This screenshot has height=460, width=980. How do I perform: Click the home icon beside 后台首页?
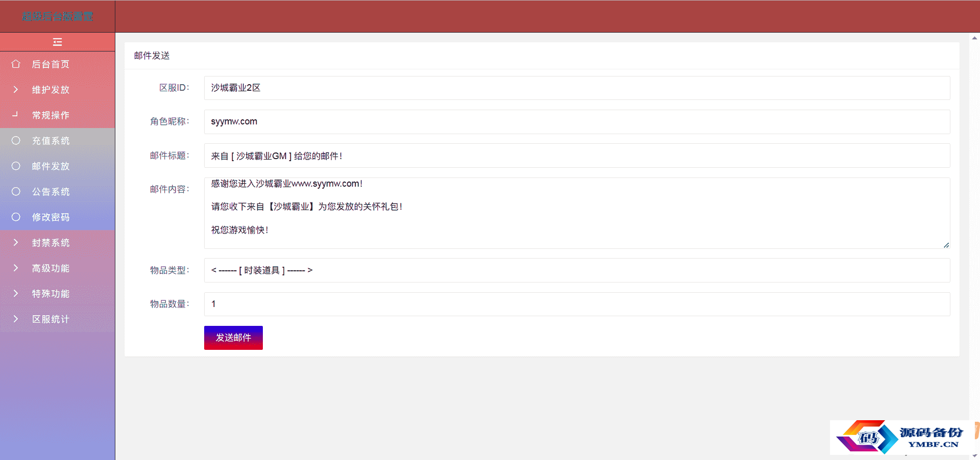click(x=16, y=64)
